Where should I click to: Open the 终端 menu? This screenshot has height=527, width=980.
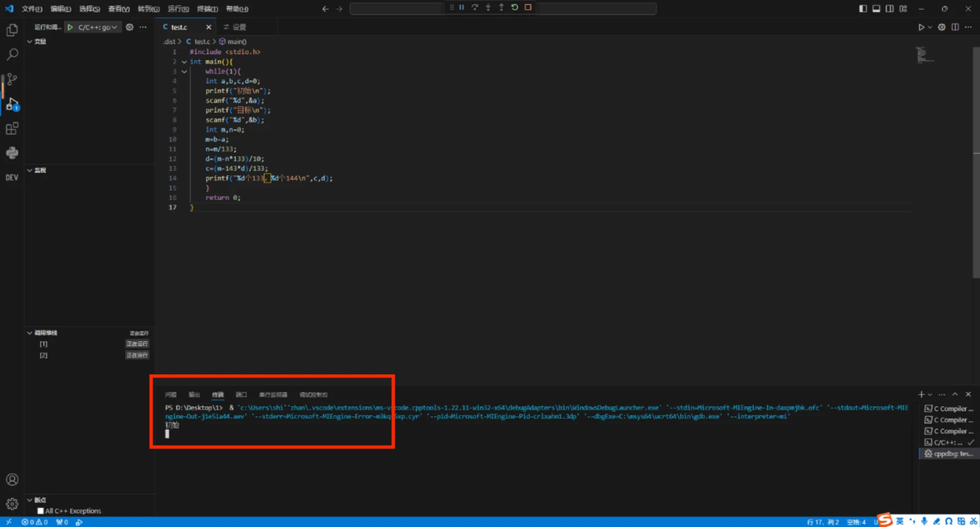point(207,9)
